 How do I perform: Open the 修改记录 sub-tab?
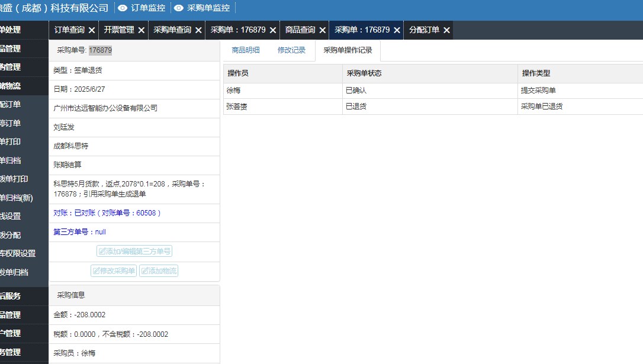291,50
